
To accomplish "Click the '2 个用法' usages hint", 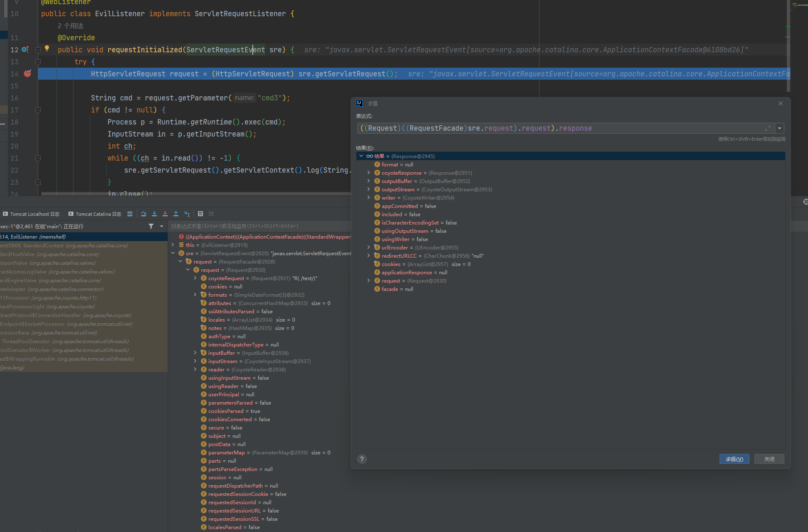I will point(71,26).
